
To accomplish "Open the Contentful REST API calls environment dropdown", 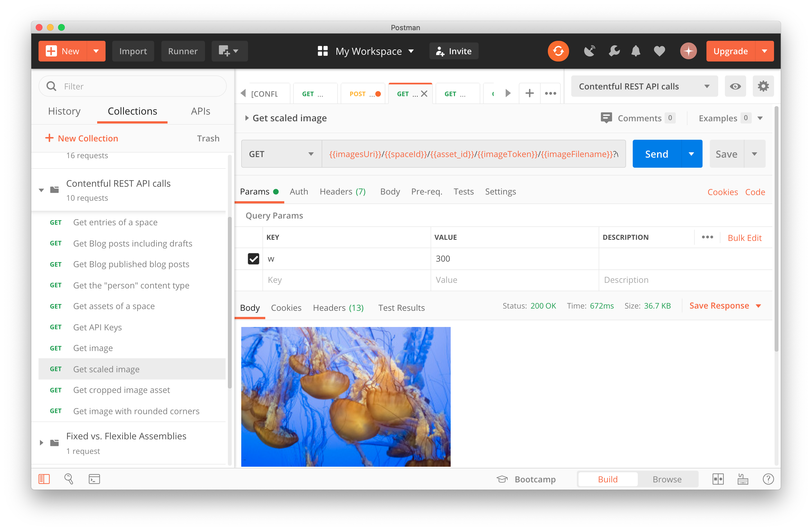I will pyautogui.click(x=644, y=86).
